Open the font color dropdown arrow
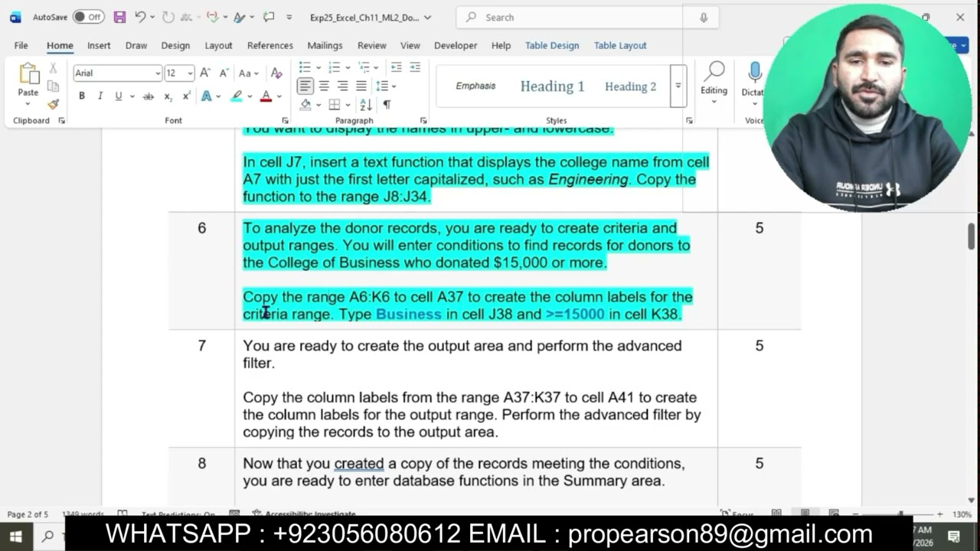The image size is (980, 551). (x=279, y=96)
